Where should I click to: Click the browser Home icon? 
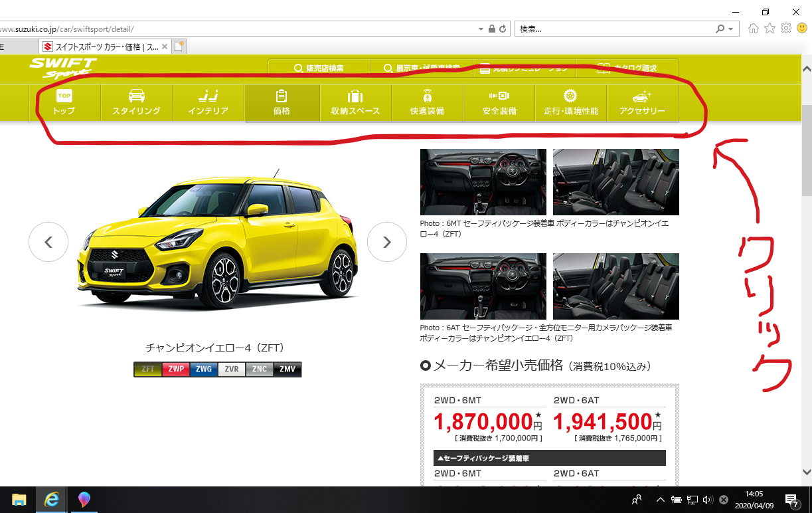(x=754, y=29)
